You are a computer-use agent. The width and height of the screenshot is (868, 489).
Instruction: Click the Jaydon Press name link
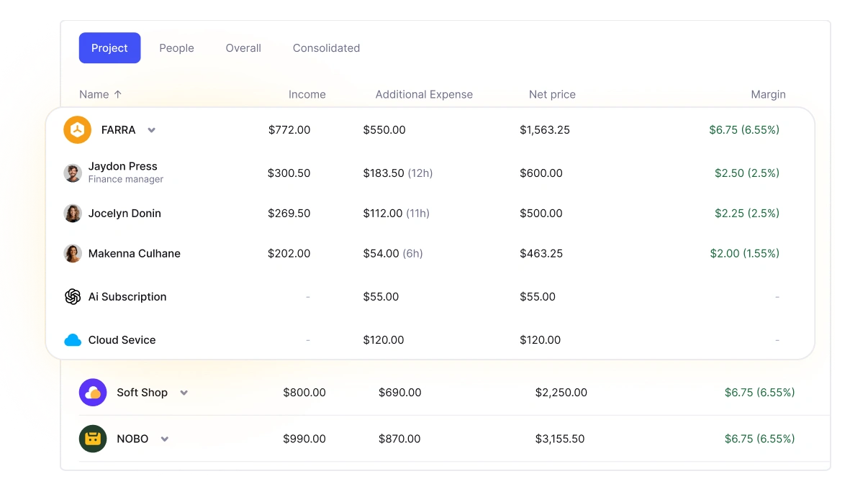(x=123, y=166)
